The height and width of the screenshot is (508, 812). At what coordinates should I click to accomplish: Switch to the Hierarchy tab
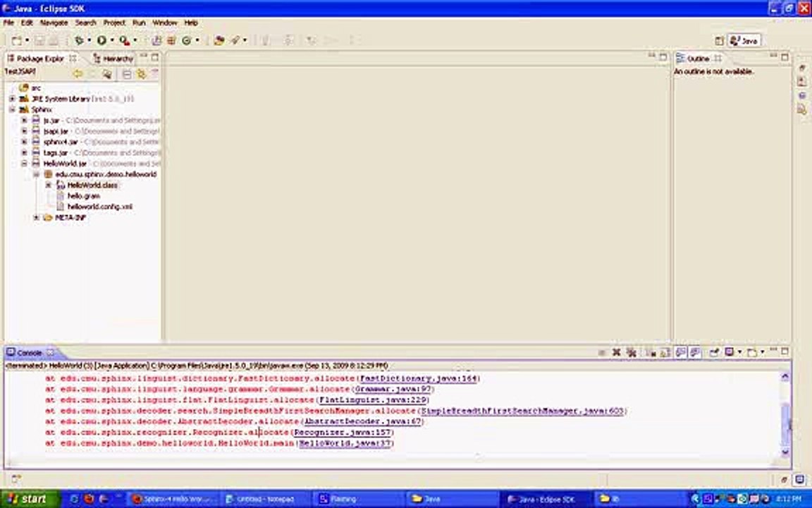(x=113, y=59)
